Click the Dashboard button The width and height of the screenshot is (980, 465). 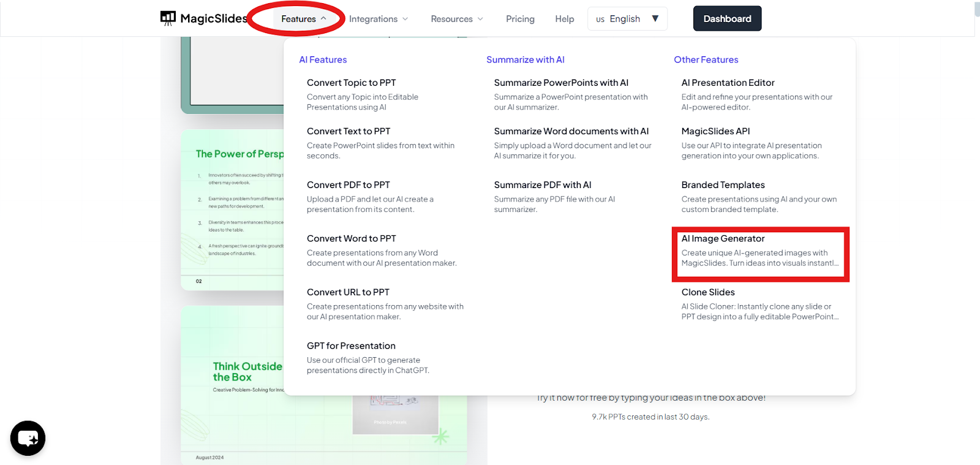pyautogui.click(x=727, y=18)
